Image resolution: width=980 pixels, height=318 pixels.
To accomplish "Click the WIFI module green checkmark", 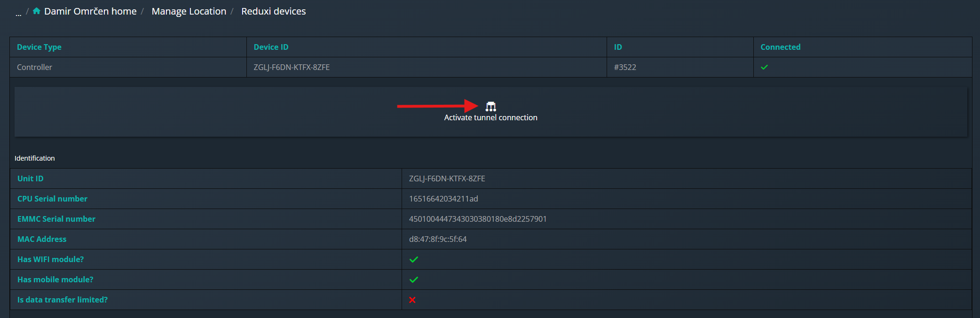I will click(x=413, y=259).
